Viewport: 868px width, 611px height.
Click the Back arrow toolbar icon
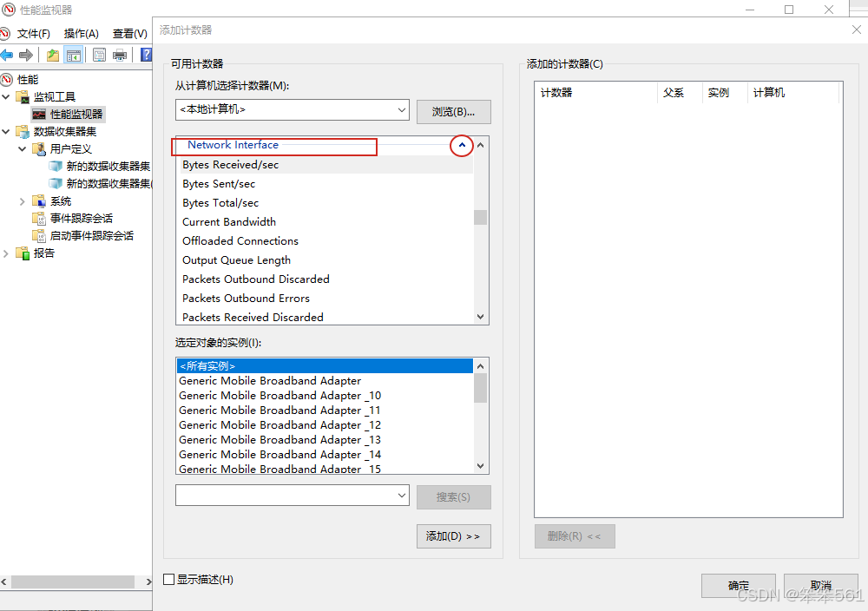[7, 55]
